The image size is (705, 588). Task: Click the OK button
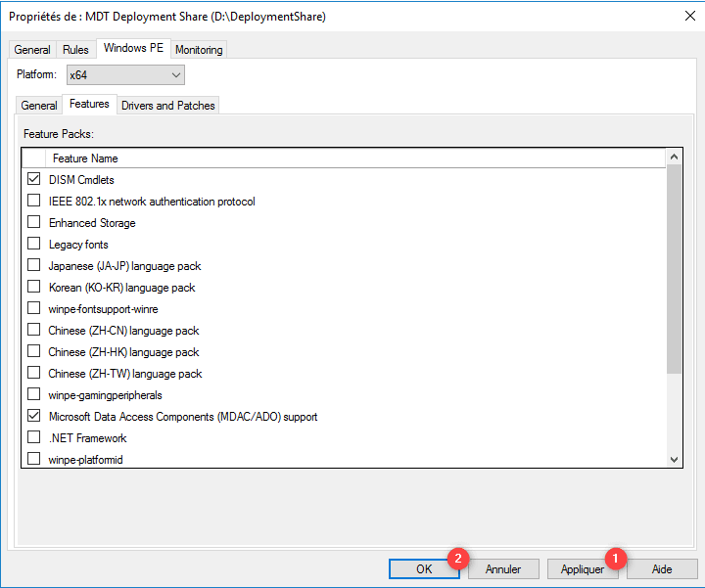point(424,569)
